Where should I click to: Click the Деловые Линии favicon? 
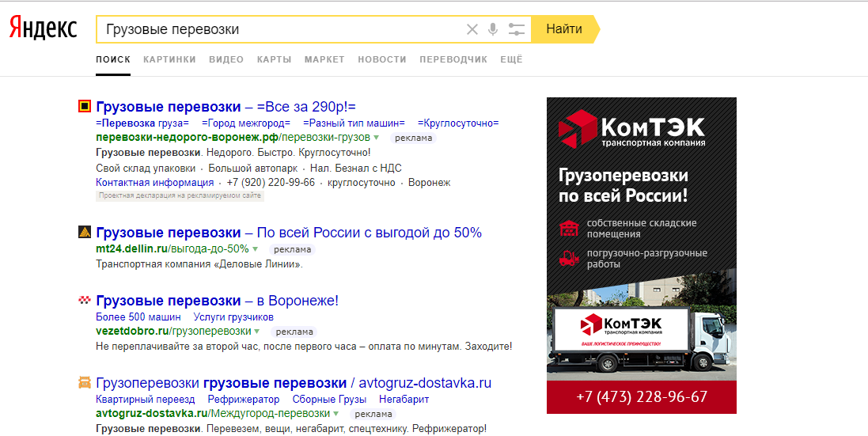pos(84,233)
